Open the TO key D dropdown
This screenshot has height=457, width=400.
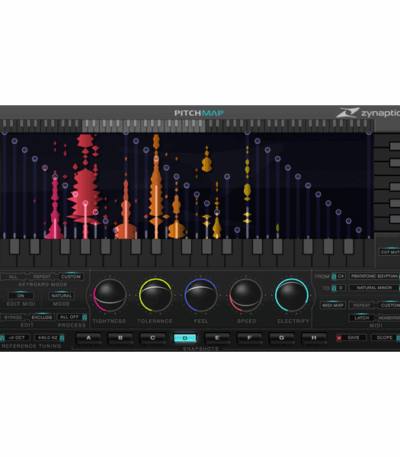338,288
